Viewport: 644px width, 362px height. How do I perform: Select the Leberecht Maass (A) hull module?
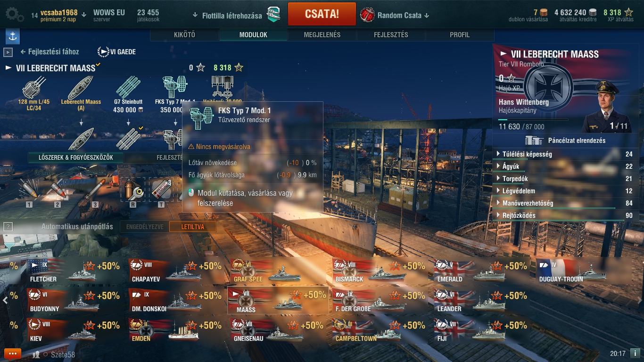tap(81, 94)
